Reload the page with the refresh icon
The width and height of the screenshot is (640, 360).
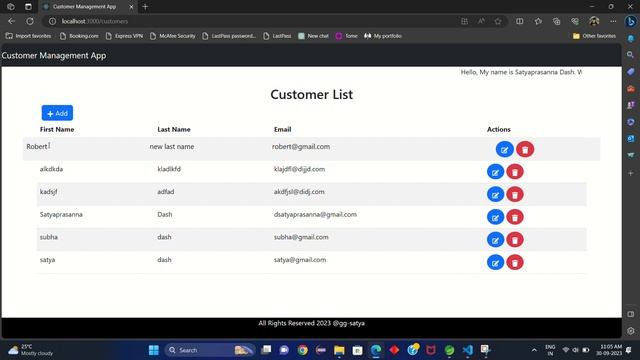(x=30, y=21)
